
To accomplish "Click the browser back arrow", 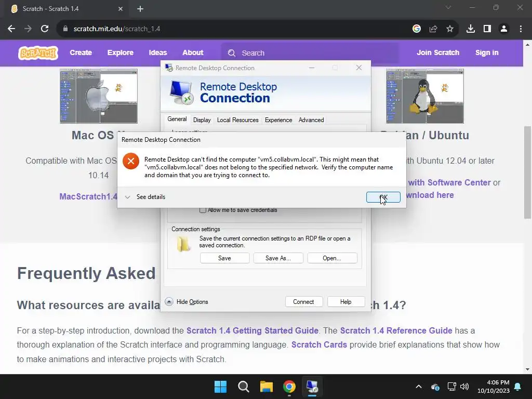I will tap(11, 29).
